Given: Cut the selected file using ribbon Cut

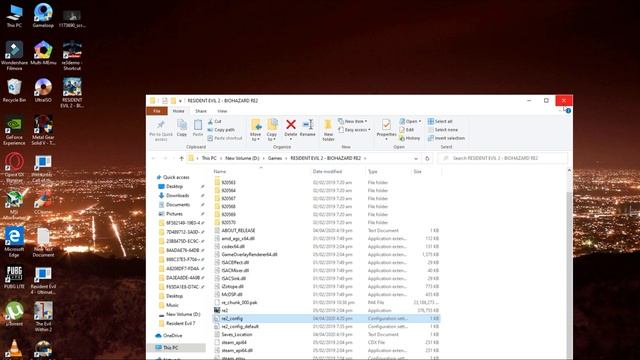Looking at the screenshot, I should coord(214,121).
